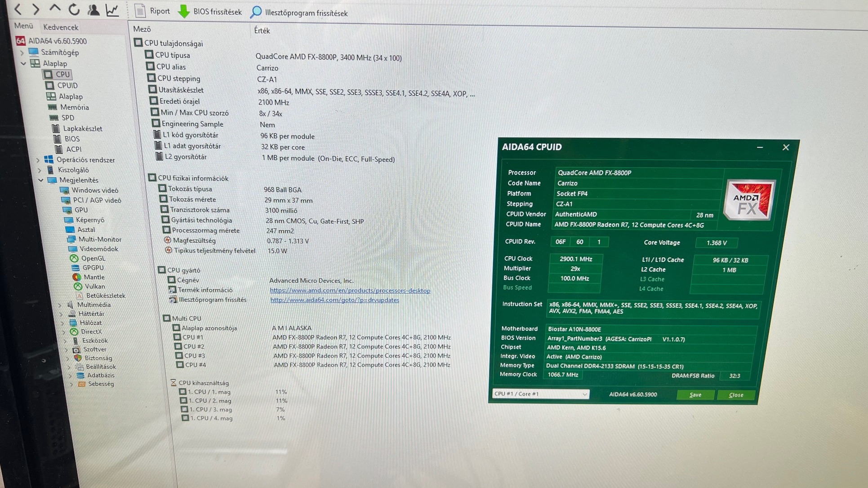
Task: Select the OpenGL tree item
Action: click(x=93, y=258)
